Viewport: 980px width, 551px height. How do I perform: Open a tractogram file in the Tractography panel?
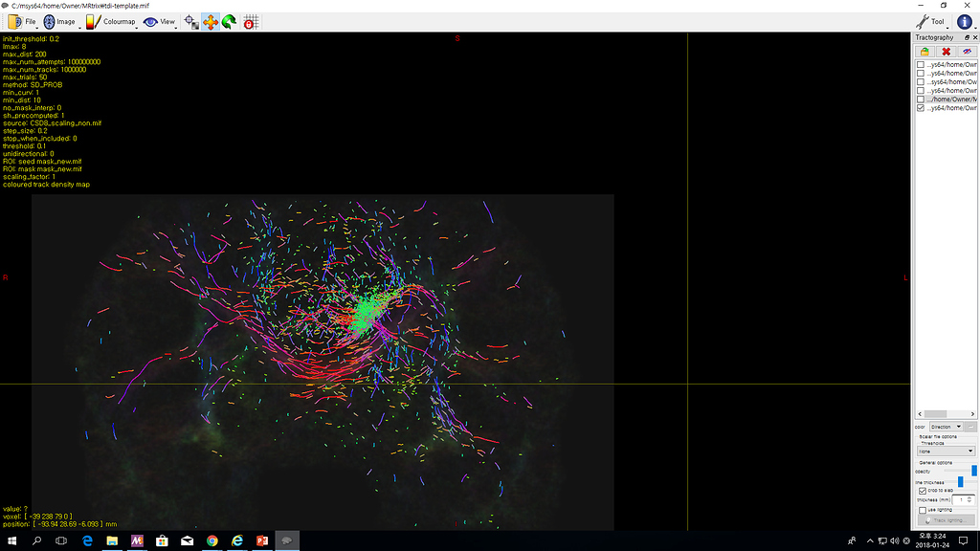(925, 50)
